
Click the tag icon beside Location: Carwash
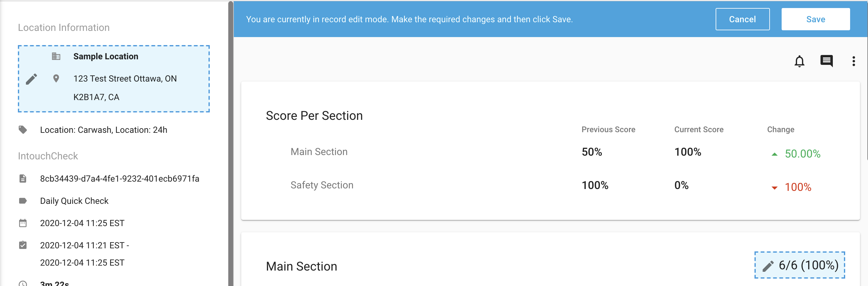23,130
